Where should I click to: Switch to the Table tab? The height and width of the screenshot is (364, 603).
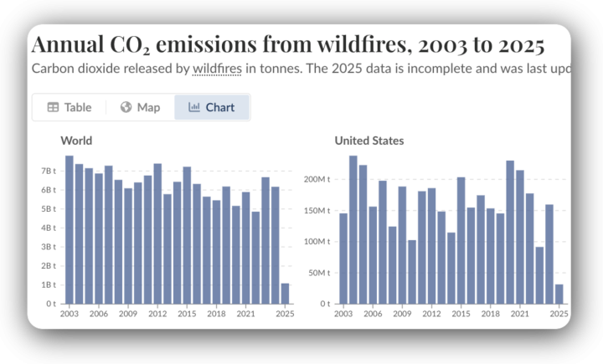(78, 107)
